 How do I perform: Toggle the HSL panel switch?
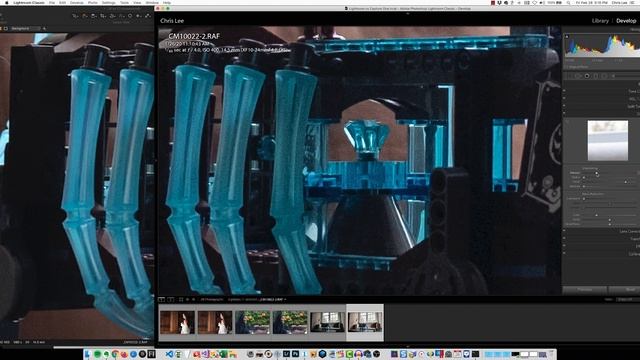point(564,99)
